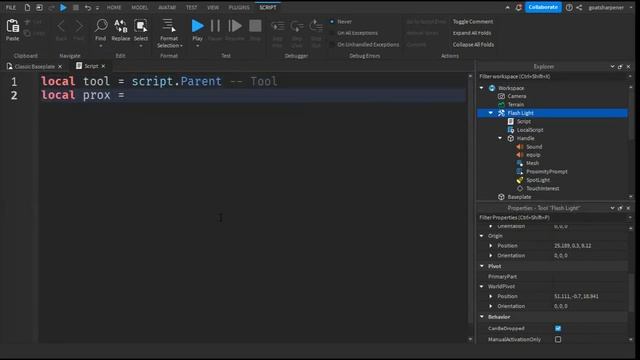Open the Replace tool
Image resolution: width=640 pixels, height=360 pixels.
[120, 26]
